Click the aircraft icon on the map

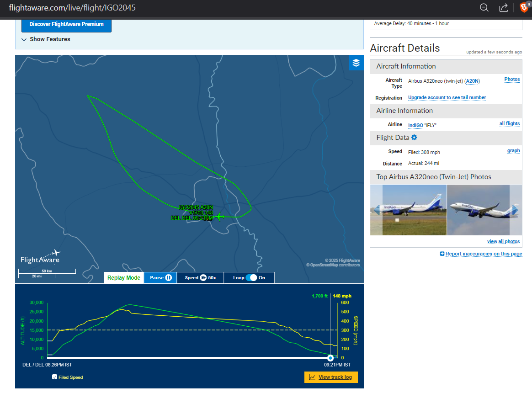pyautogui.click(x=219, y=216)
